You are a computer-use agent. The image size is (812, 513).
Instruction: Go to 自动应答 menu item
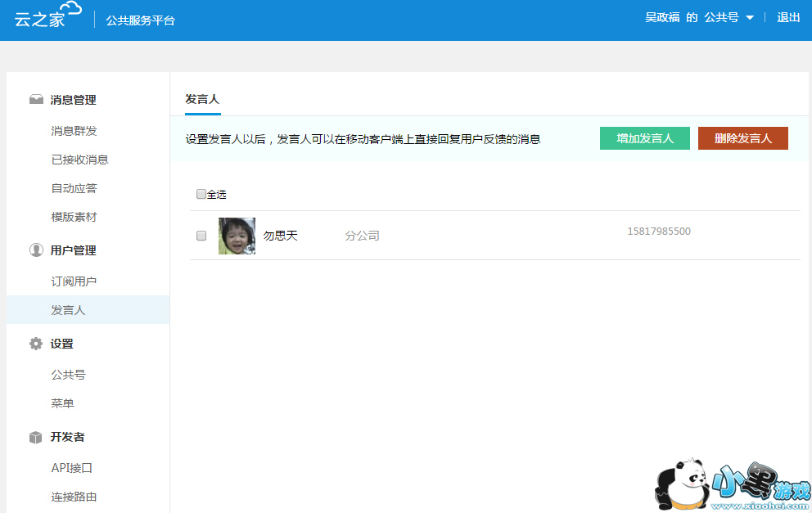74,188
